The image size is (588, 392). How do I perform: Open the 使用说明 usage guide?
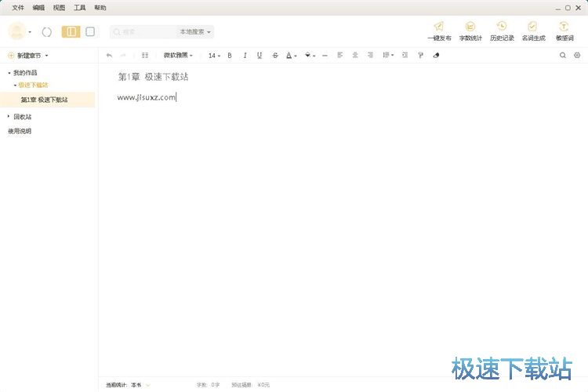pos(20,131)
